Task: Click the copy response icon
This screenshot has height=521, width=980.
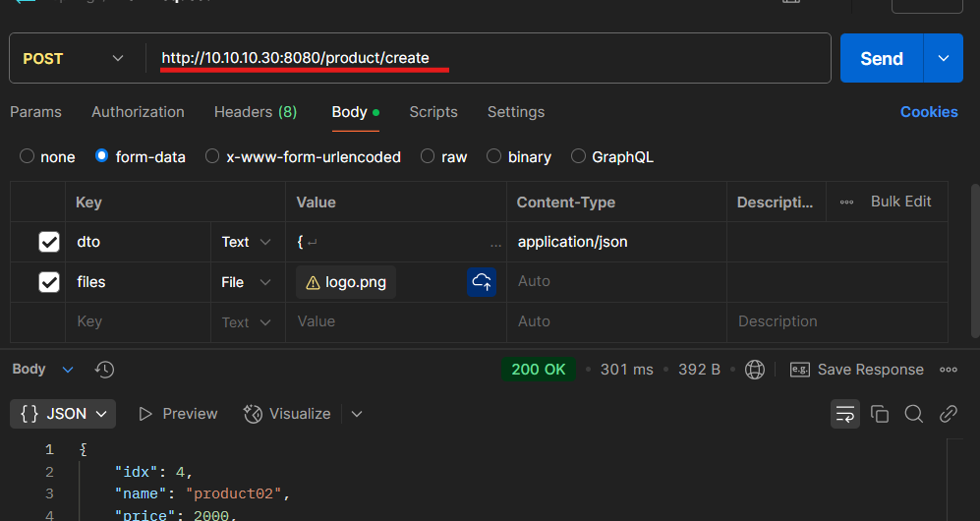Action: point(880,414)
